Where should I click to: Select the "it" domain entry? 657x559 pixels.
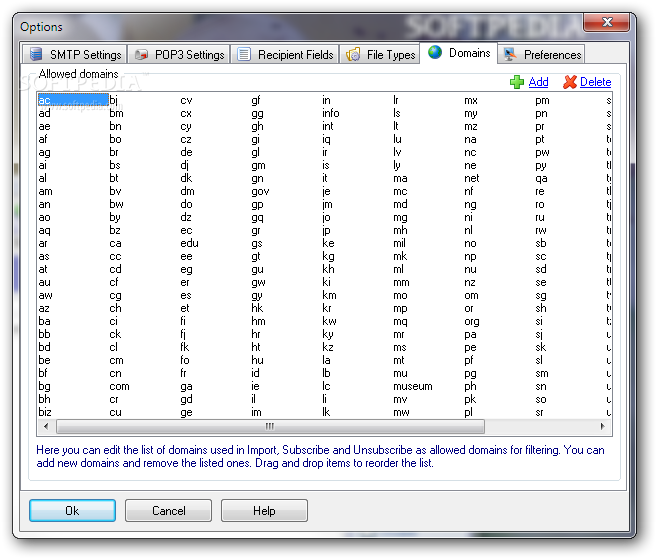point(325,178)
